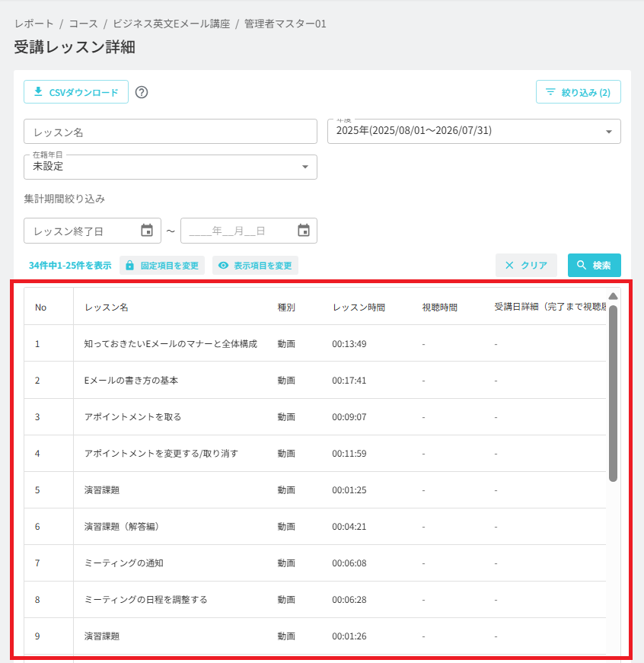The image size is (644, 663).
Task: Click the filter icon in 絞り込み (2)
Action: [x=550, y=92]
